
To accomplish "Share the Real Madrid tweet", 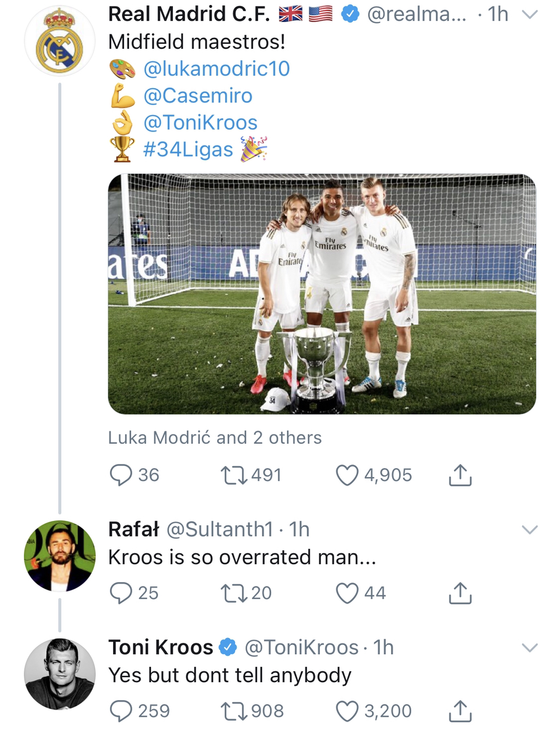I will click(x=460, y=475).
